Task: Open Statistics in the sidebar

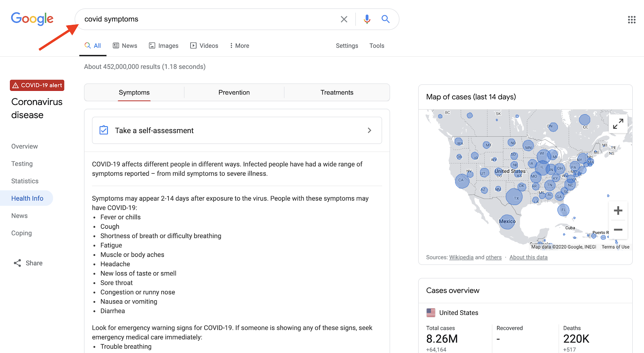Action: (25, 181)
